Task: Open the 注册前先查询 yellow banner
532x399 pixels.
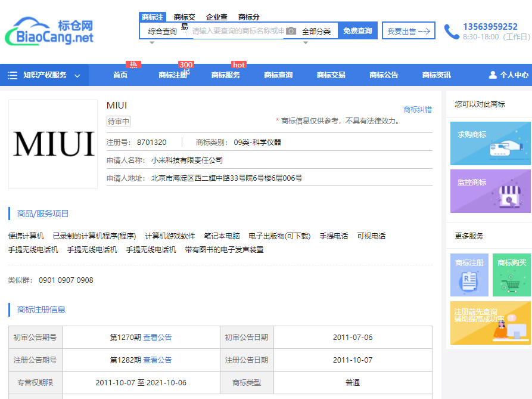Action: coord(490,323)
